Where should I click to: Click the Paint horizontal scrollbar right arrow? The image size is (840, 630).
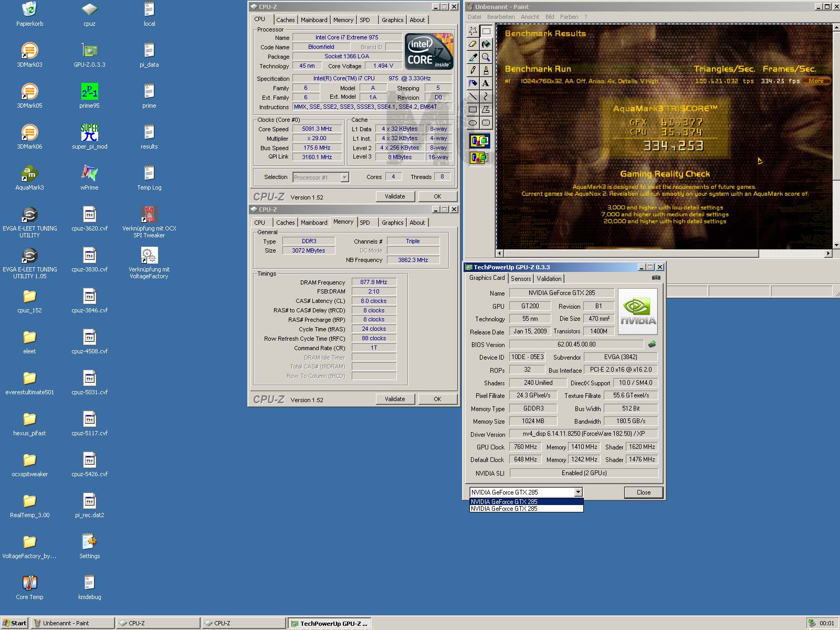(x=828, y=253)
